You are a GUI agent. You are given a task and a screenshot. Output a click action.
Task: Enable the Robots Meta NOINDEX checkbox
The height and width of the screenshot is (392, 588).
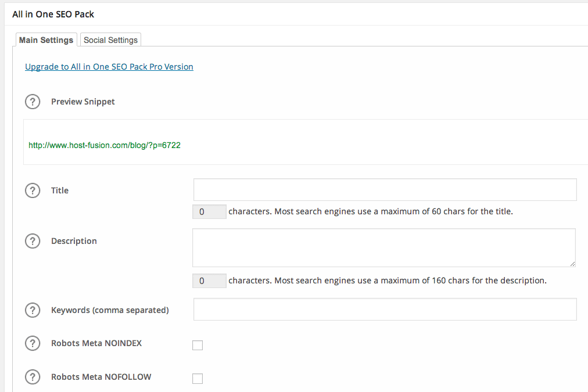click(198, 346)
